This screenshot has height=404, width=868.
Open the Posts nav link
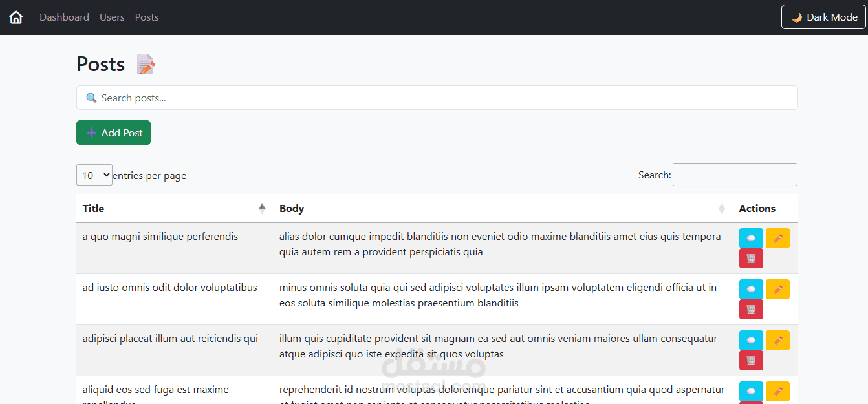[147, 17]
